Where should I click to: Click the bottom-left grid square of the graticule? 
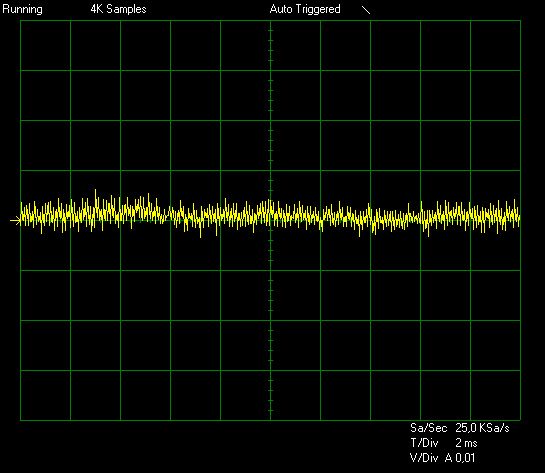coord(46,395)
